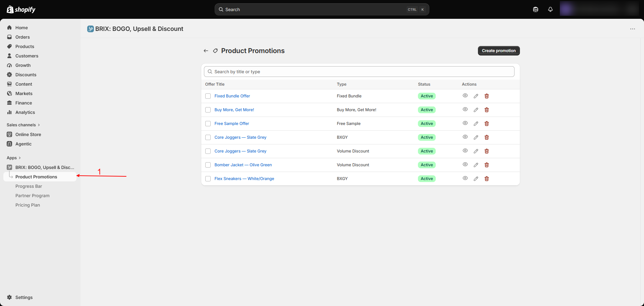Edit the Buy More, Get More! promotion
Screen dimensions: 644x306
(x=476, y=110)
